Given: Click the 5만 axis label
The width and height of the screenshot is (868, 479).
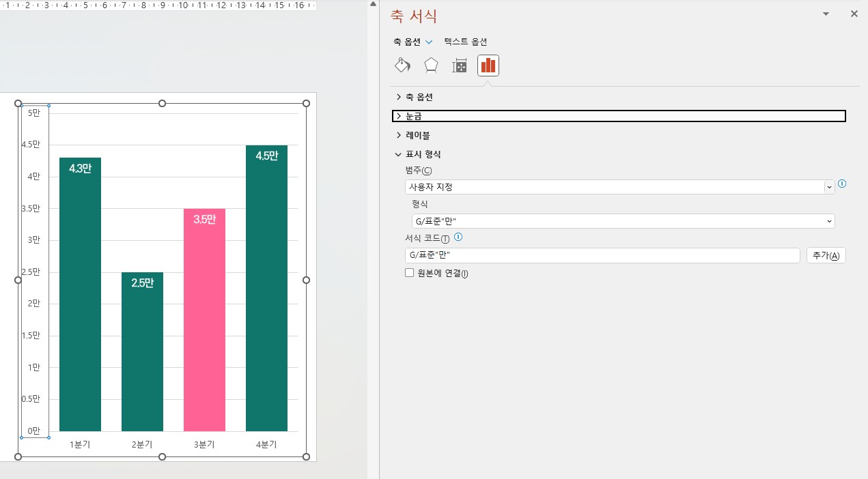Looking at the screenshot, I should tap(34, 113).
